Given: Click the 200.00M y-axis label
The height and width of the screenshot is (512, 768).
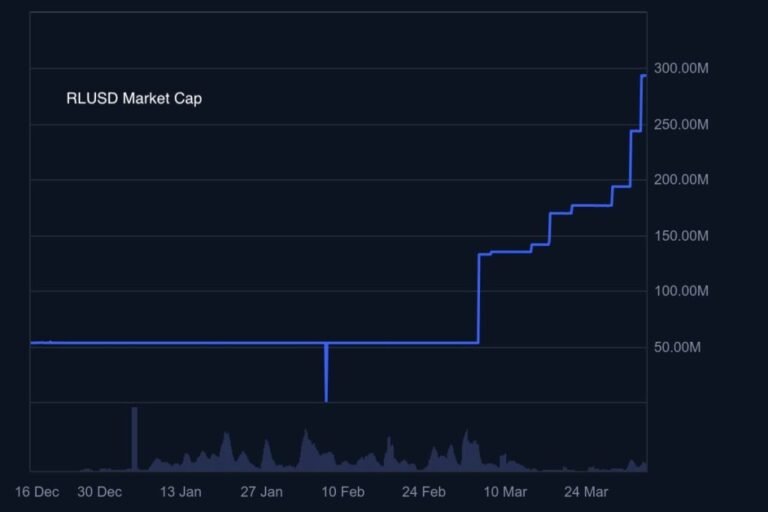Looking at the screenshot, I should [681, 180].
